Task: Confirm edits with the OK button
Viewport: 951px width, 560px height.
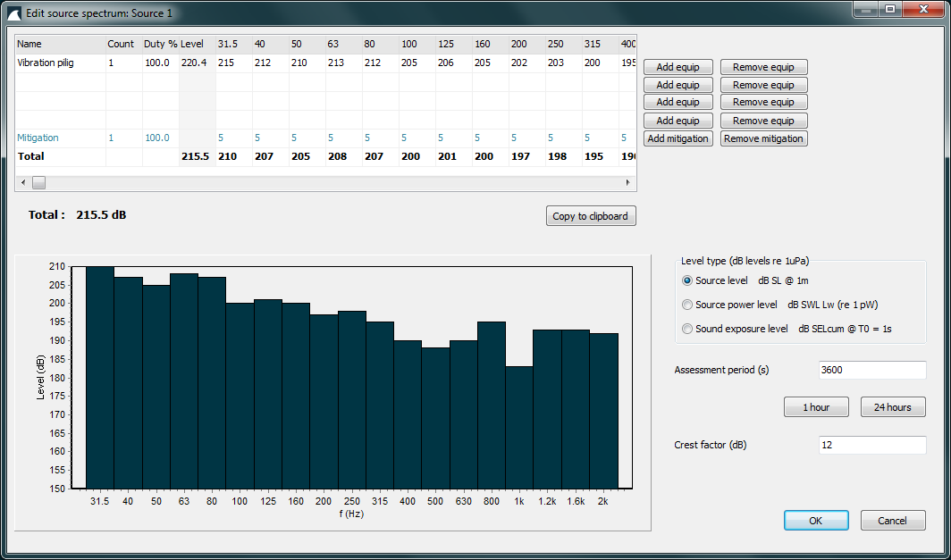Action: (x=815, y=520)
